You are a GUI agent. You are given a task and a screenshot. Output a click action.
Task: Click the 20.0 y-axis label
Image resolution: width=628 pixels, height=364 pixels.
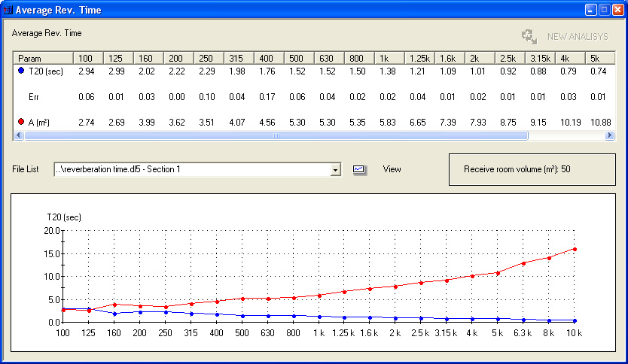tap(52, 231)
